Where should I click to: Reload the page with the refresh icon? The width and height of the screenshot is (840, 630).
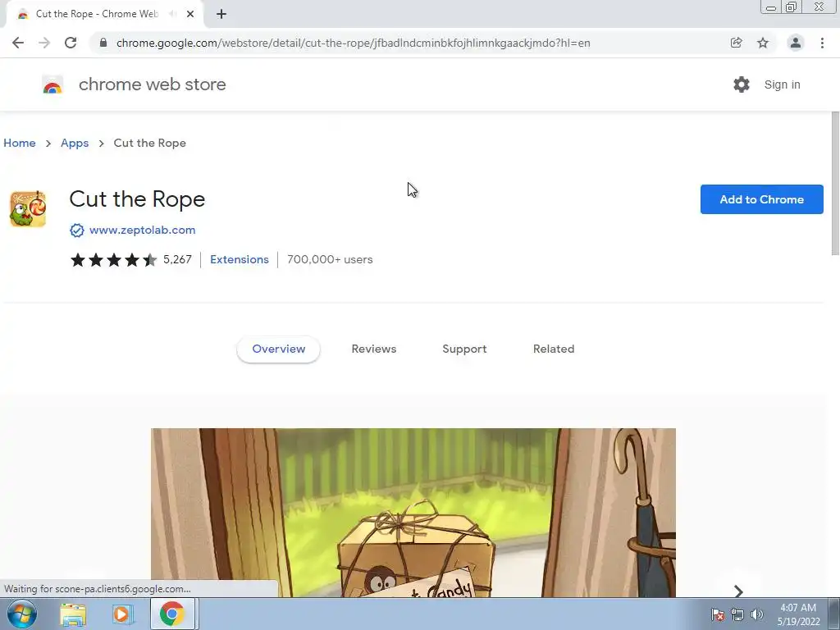pyautogui.click(x=71, y=43)
